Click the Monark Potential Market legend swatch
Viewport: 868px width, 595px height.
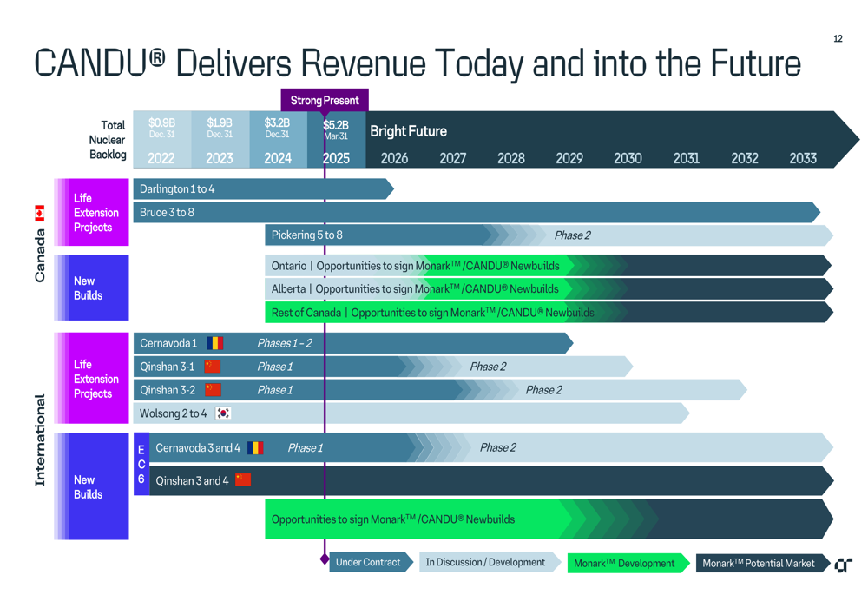pyautogui.click(x=763, y=563)
